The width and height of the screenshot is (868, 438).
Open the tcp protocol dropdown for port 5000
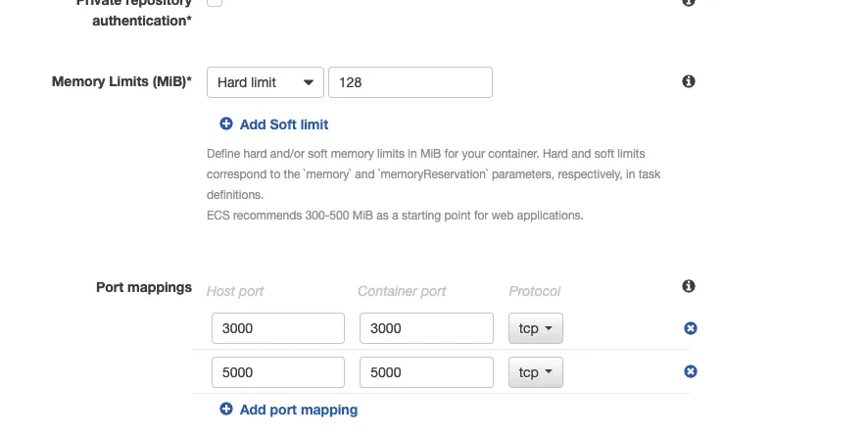coord(535,372)
